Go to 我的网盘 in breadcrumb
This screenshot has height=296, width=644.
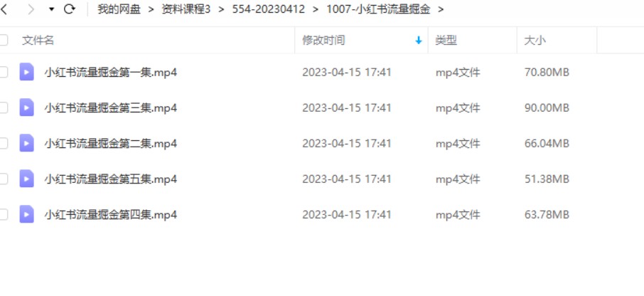click(119, 9)
